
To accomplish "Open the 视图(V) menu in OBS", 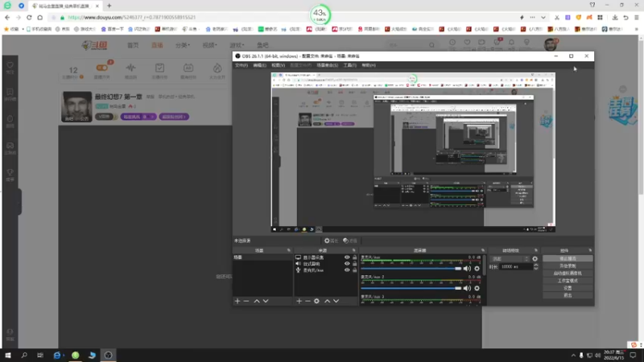I will click(278, 65).
